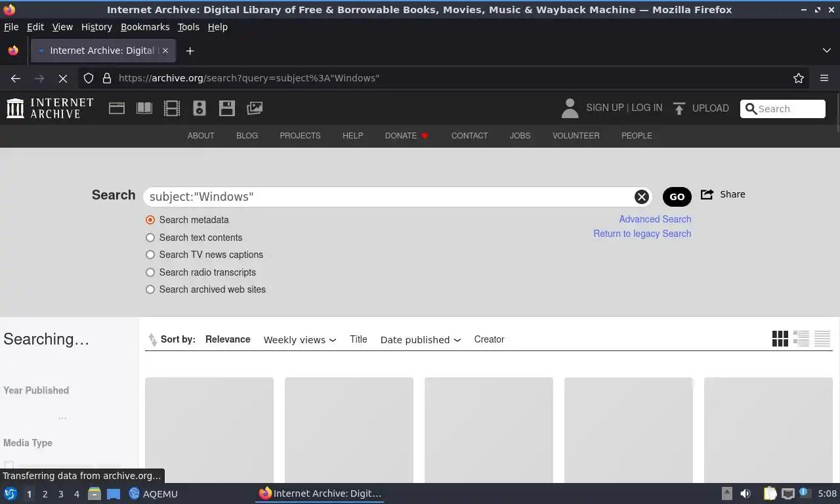Viewport: 840px width, 504px height.
Task: Open taskbar file manager icon
Action: coord(94,493)
